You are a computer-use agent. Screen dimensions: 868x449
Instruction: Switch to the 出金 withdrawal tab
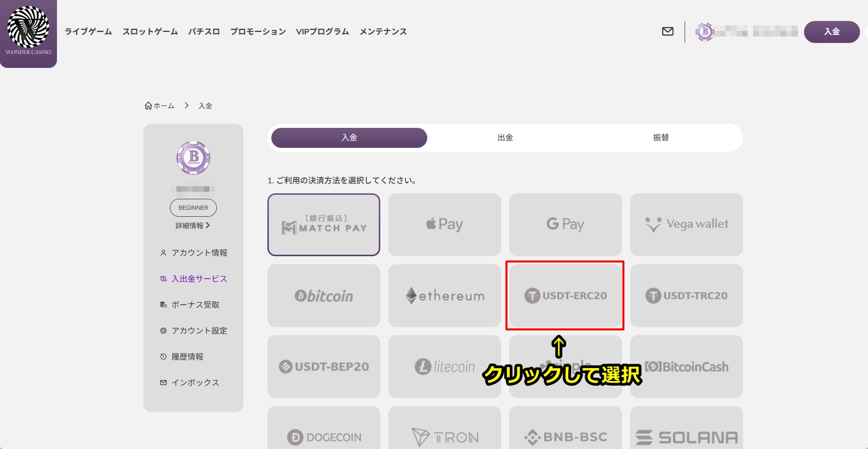coord(505,138)
